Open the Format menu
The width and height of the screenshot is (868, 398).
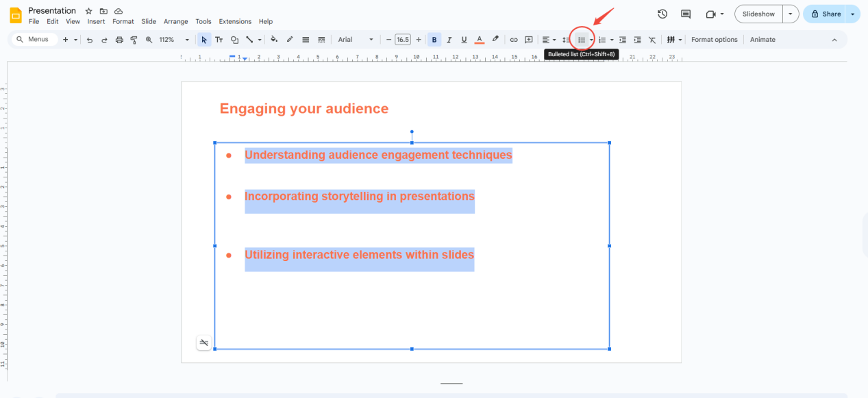[x=123, y=21]
